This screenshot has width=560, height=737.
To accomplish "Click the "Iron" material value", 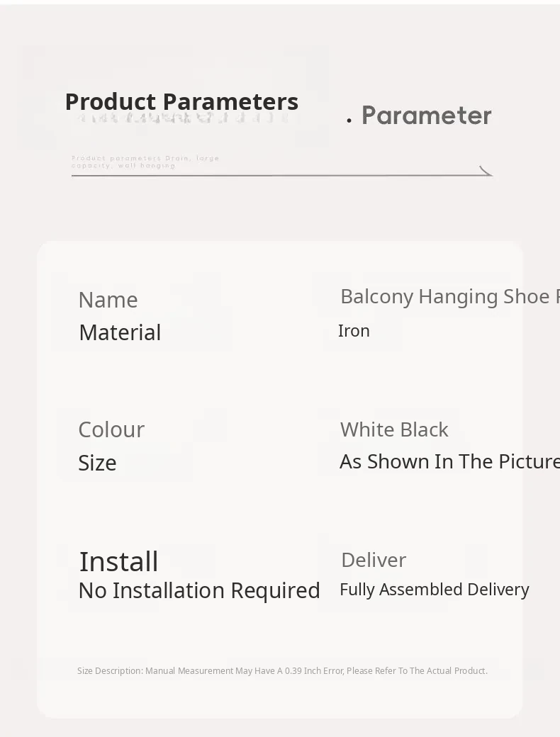I will pos(354,331).
